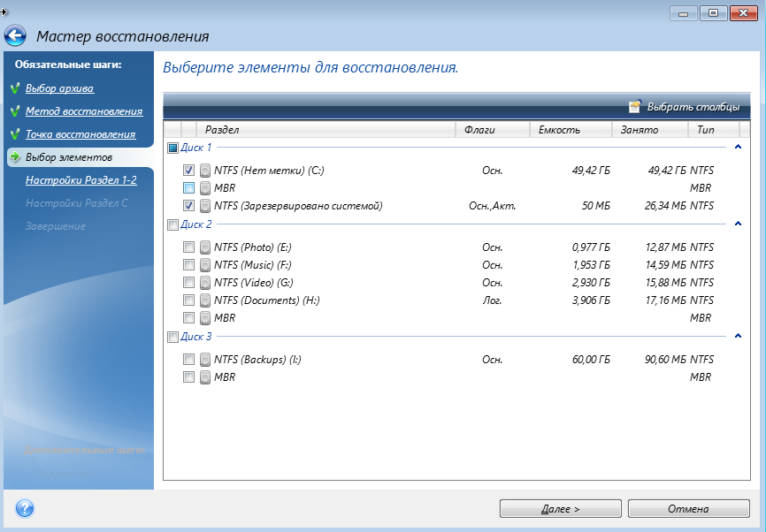
Task: Click the help question mark icon
Action: (25, 508)
